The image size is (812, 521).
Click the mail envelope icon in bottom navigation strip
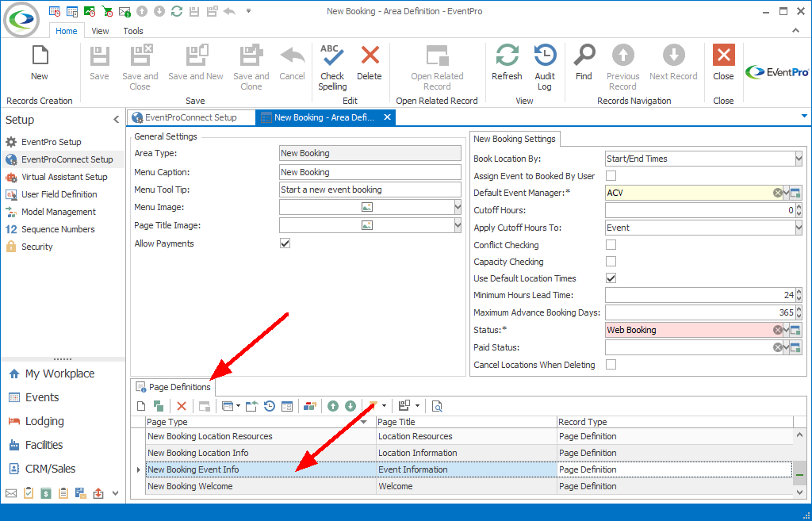click(x=11, y=493)
